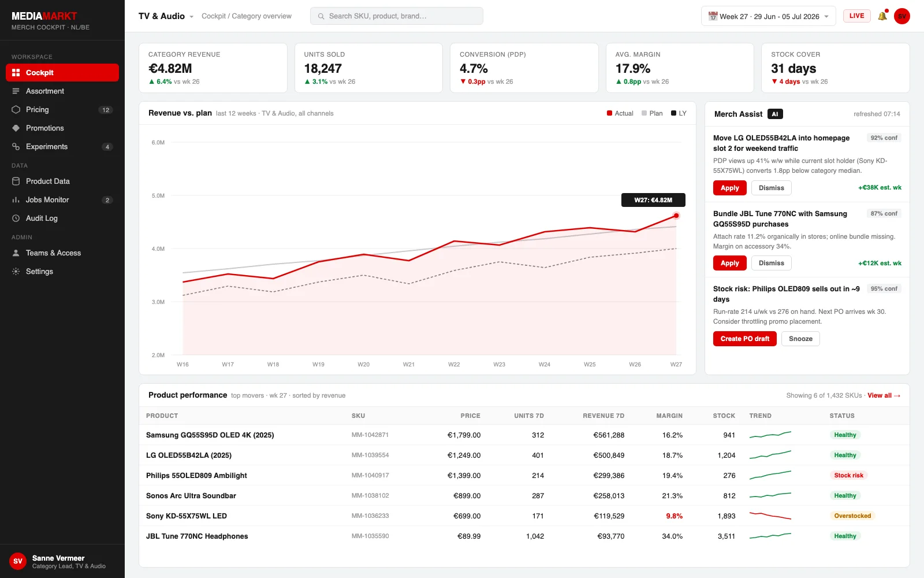
Task: Click the Jobs Monitor bar chart icon
Action: [16, 200]
